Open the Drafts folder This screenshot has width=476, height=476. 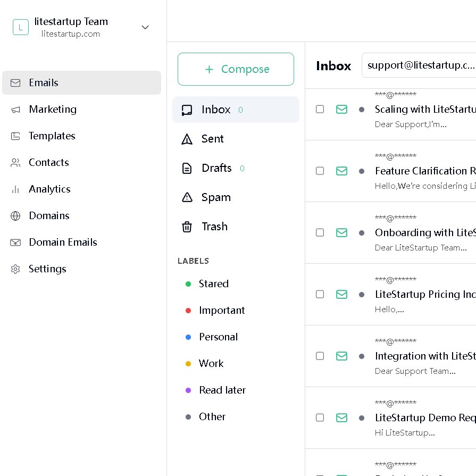click(216, 168)
